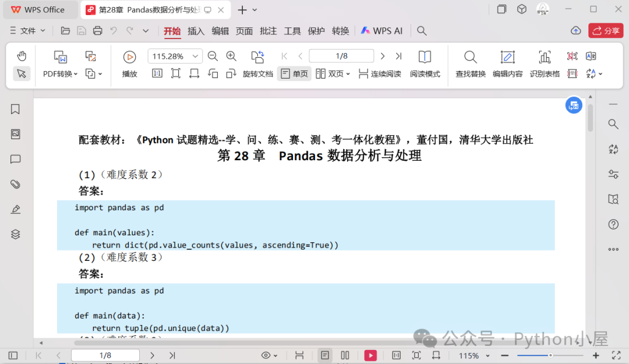Open 阅读模式 reading mode

pyautogui.click(x=425, y=64)
